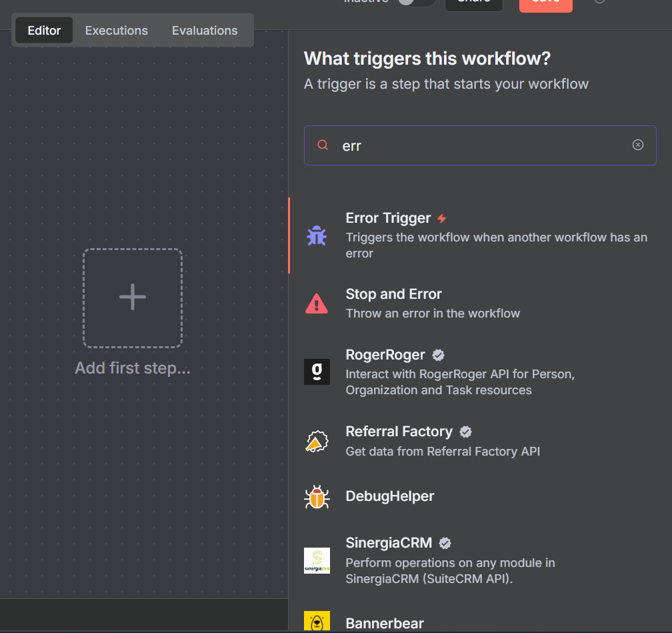The height and width of the screenshot is (633, 672).
Task: Click "Throw an error in the workflow" description
Action: point(433,313)
